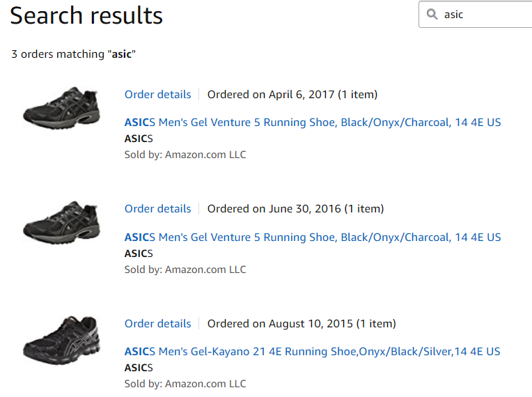Click the ASICS brand label under the April 2017 order

pyautogui.click(x=139, y=138)
